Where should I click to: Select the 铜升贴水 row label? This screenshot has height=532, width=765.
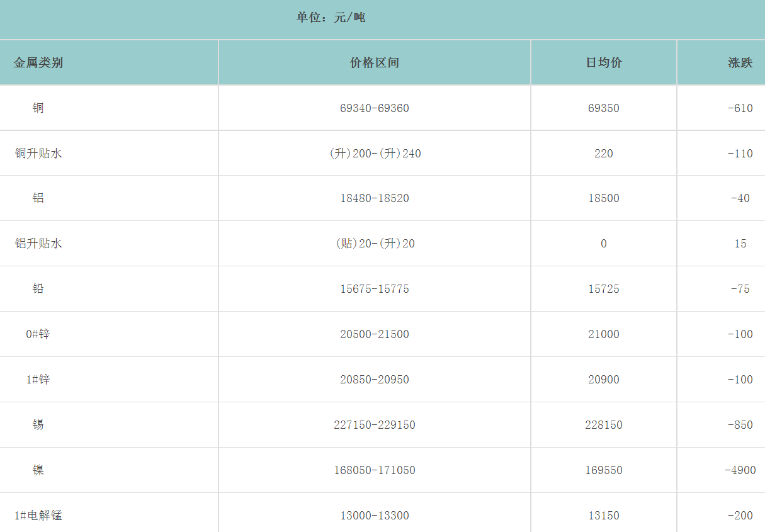pyautogui.click(x=38, y=154)
